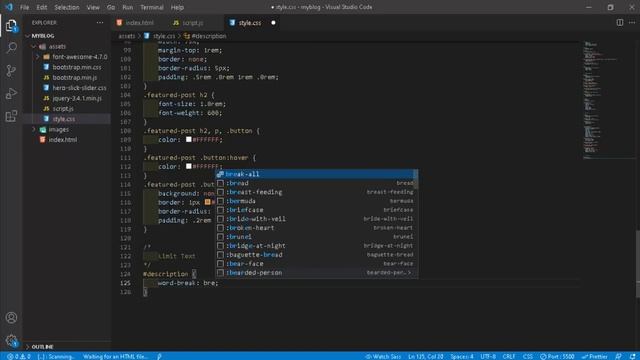
Task: Click CRLF end-of-line selector
Action: pos(509,356)
